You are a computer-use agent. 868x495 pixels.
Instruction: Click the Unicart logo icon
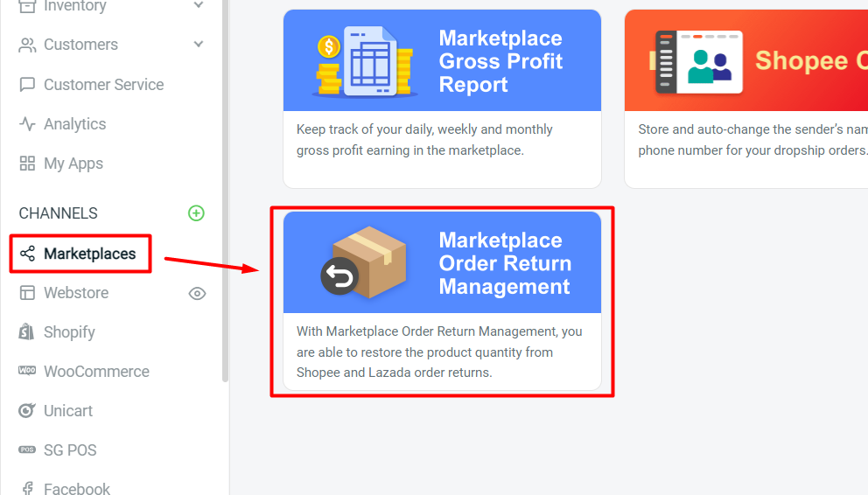pyautogui.click(x=26, y=410)
